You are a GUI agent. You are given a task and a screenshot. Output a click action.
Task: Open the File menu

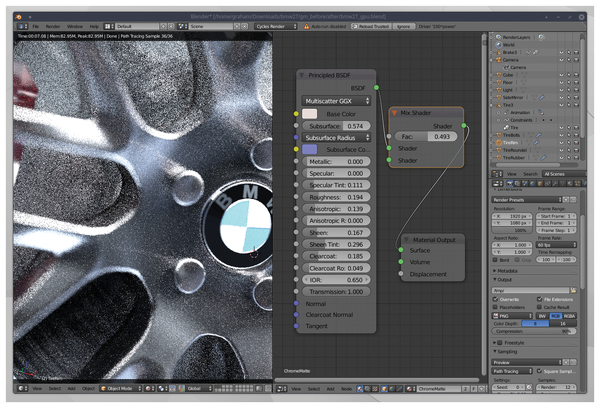tap(36, 26)
